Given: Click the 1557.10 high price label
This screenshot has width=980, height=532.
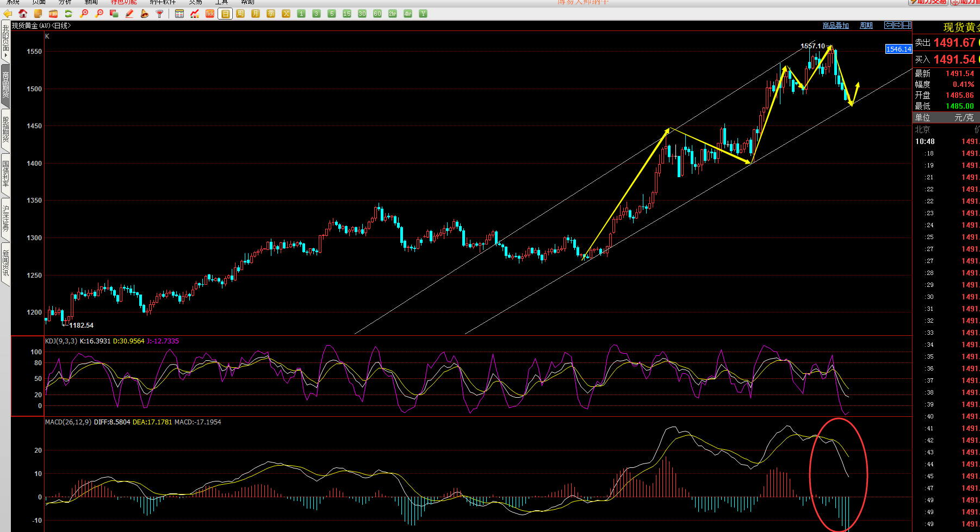Looking at the screenshot, I should [812, 46].
